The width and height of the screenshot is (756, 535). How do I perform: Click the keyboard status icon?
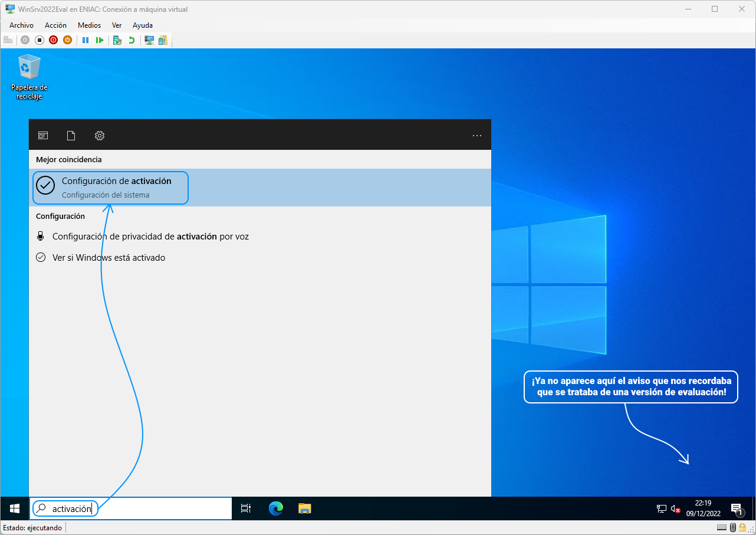(722, 528)
